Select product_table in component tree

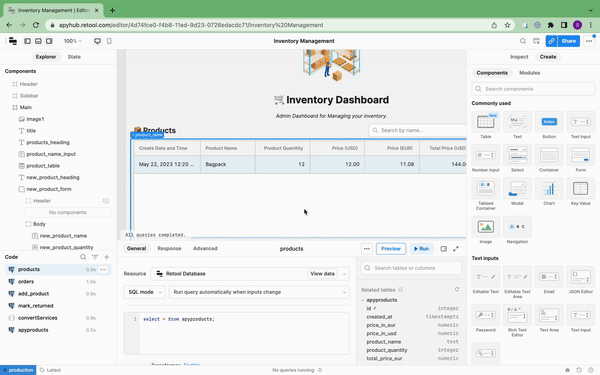tap(43, 166)
